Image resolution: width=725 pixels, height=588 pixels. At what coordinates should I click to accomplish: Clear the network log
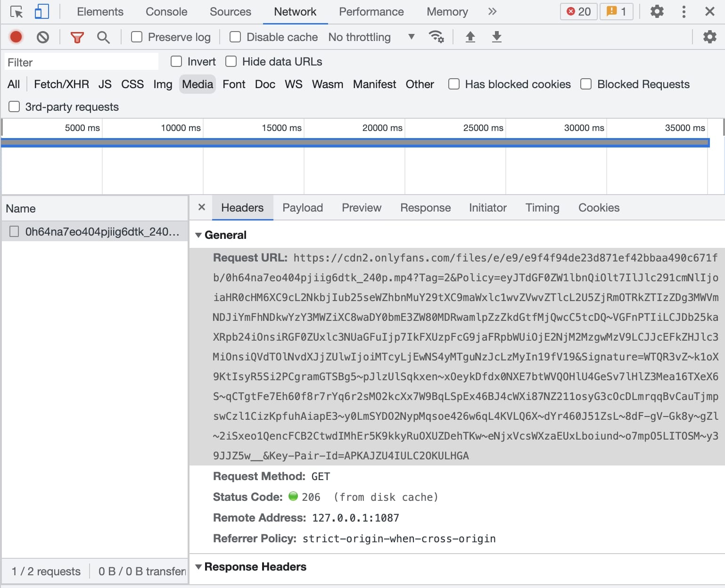coord(43,37)
